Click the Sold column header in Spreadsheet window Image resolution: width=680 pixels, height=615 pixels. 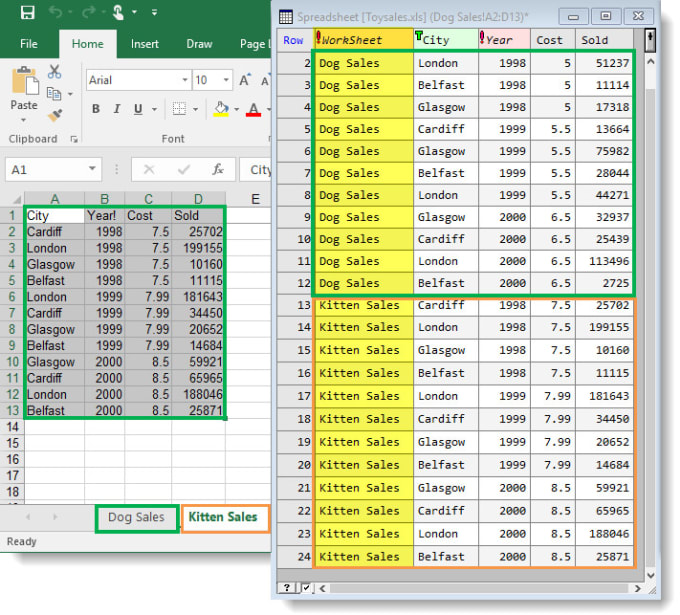[605, 40]
